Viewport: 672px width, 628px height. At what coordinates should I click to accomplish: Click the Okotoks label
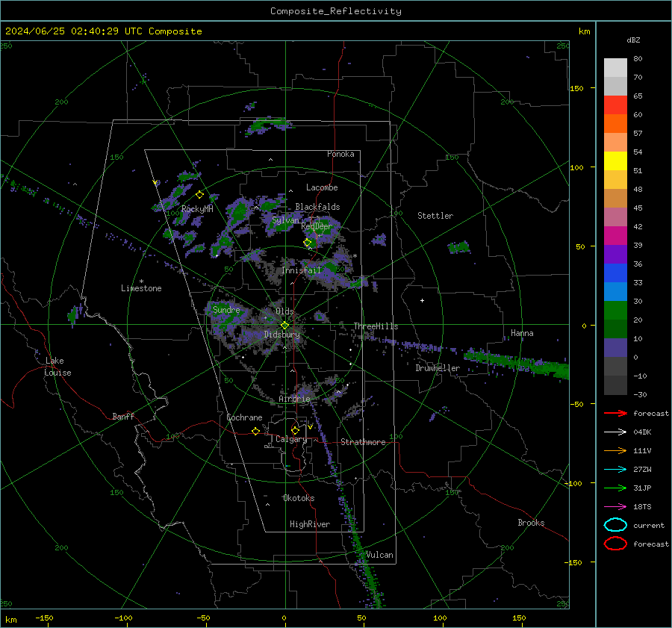coord(299,498)
